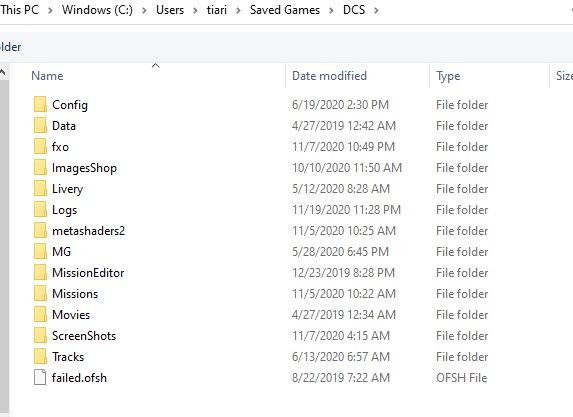Expand the chevron after DCS in address bar
Viewport: 573px width, 417px height.
click(376, 10)
